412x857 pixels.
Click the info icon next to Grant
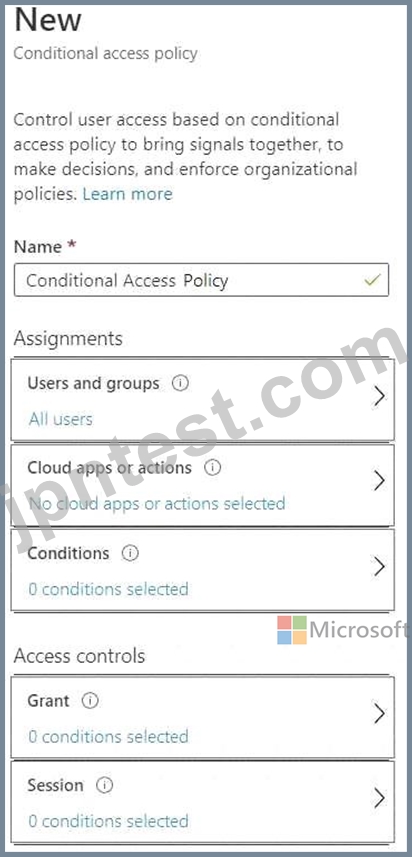pyautogui.click(x=90, y=701)
